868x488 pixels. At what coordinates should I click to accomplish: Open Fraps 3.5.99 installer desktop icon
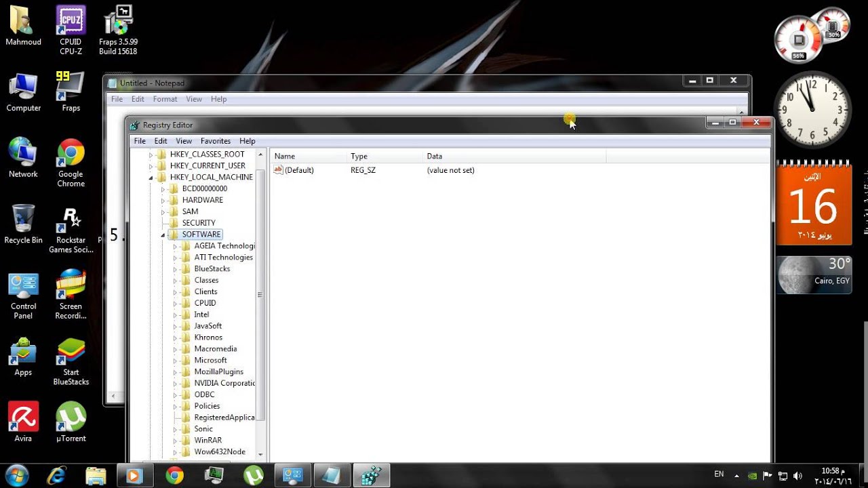(x=118, y=30)
